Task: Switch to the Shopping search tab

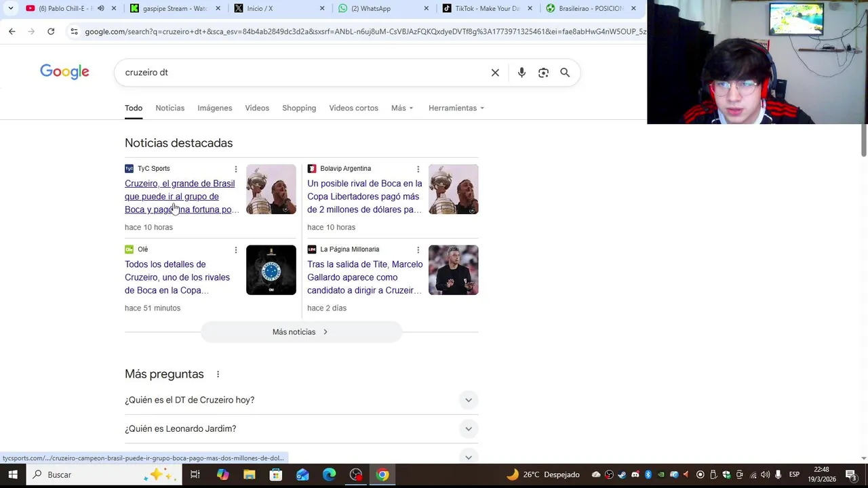Action: (x=299, y=108)
